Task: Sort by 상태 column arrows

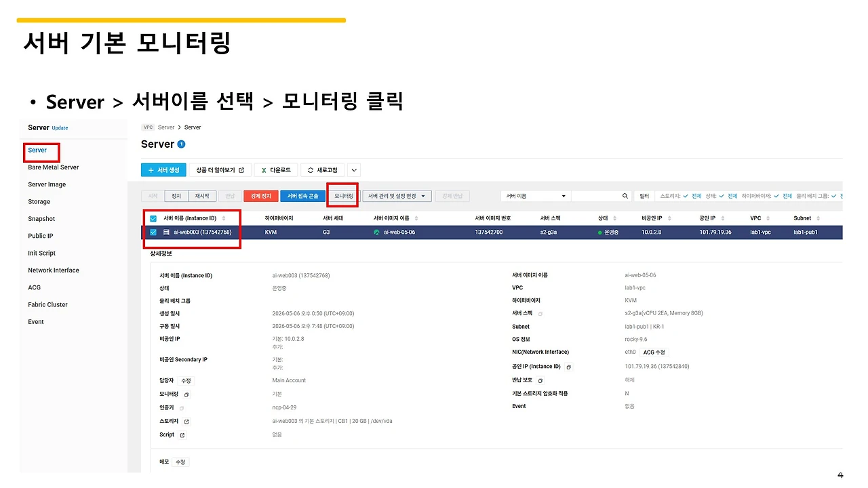Action: tap(614, 218)
